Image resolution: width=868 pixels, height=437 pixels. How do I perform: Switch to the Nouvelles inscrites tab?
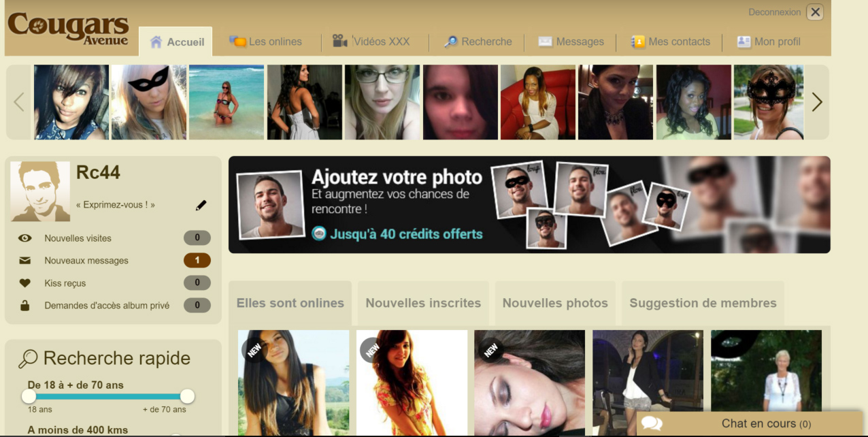tap(423, 304)
